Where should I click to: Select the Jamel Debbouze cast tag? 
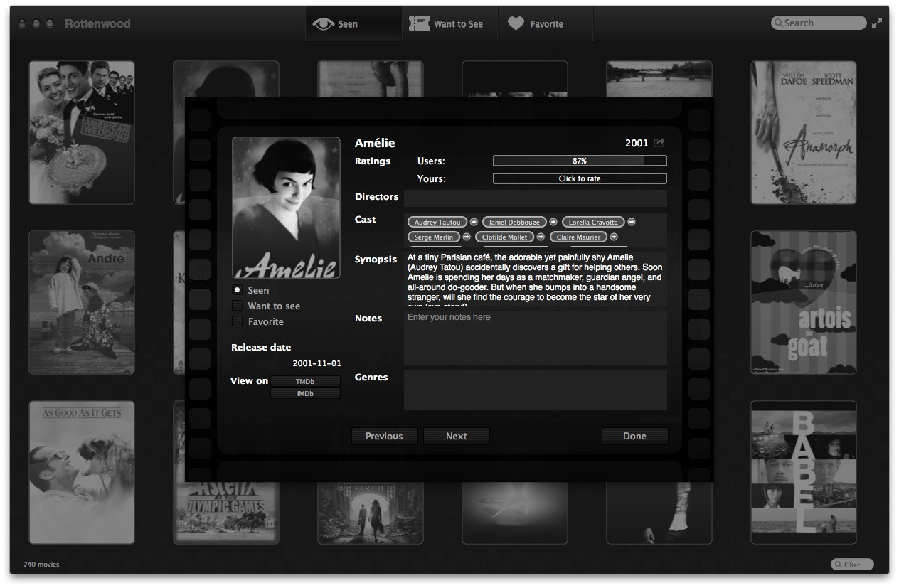coord(514,223)
